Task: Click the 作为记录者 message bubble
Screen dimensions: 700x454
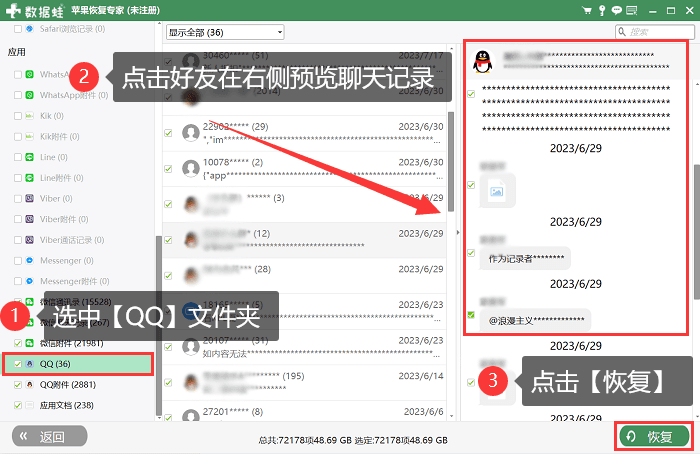Action: [x=525, y=258]
